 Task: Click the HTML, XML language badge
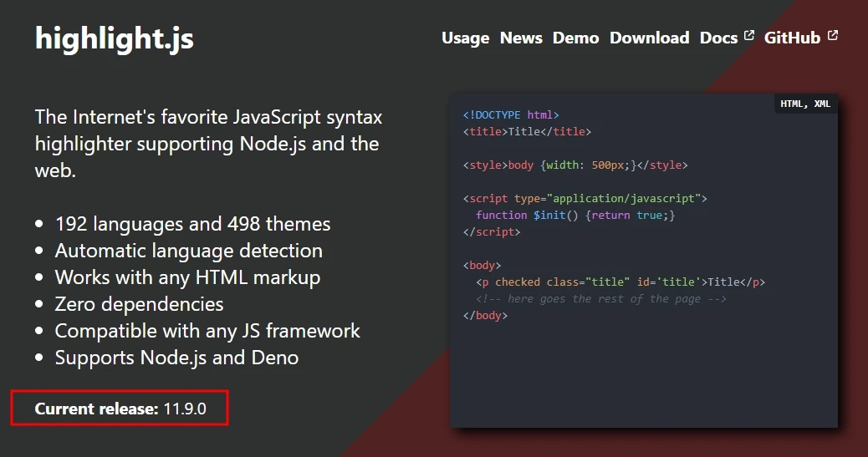pyautogui.click(x=805, y=104)
